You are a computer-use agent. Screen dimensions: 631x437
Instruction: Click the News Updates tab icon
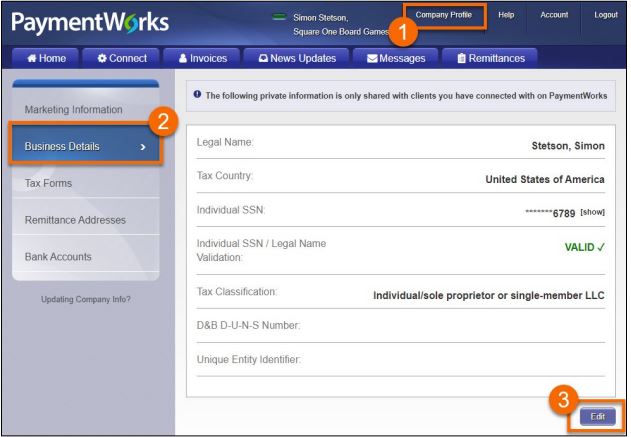264,59
